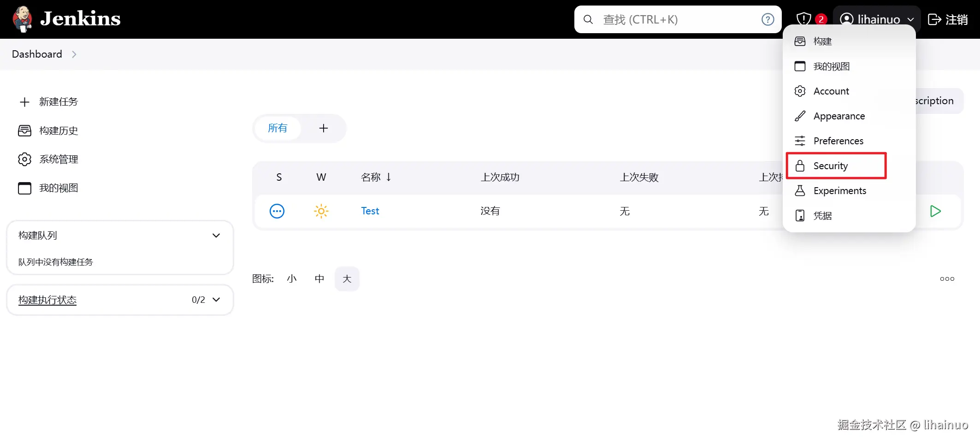Select 中 icon size
The image size is (980, 443).
(x=319, y=278)
